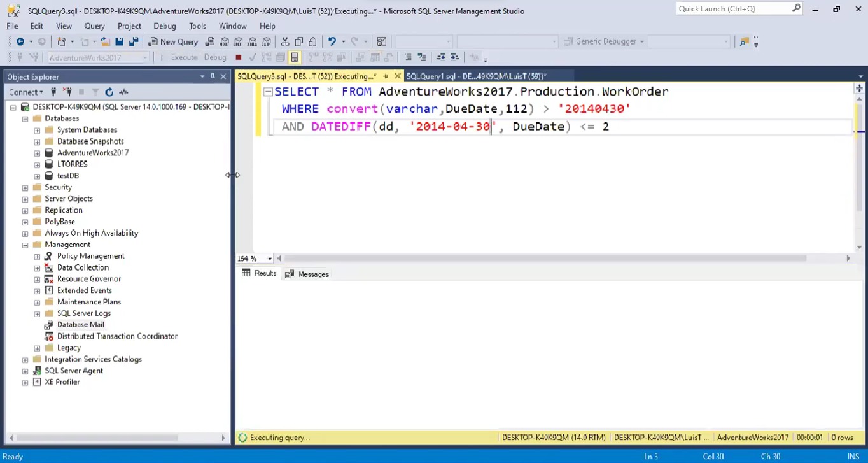Open a new XMLA query
The width and height of the screenshot is (868, 463).
252,41
